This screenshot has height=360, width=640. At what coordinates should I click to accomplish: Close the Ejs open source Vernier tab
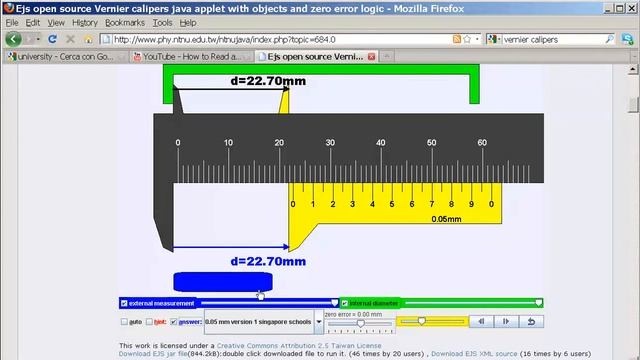point(371,57)
